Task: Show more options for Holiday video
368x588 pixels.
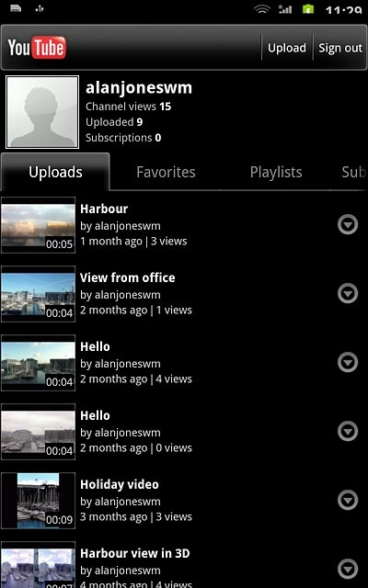Action: pos(348,500)
